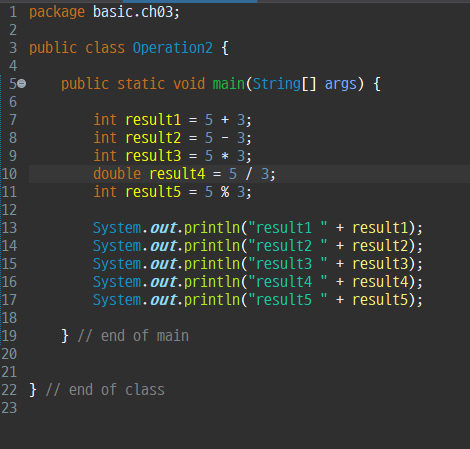Click the // end of main comment

click(x=133, y=336)
